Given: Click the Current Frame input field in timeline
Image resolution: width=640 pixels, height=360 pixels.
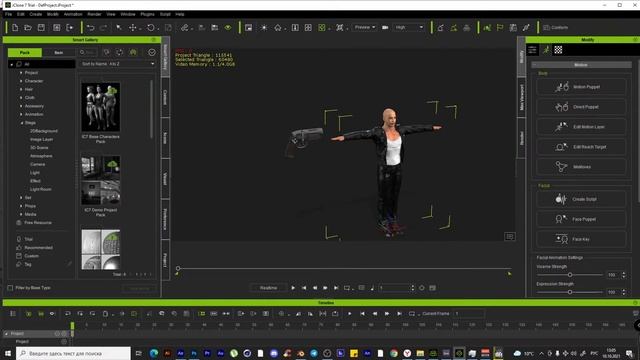Looking at the screenshot, I should (x=469, y=313).
